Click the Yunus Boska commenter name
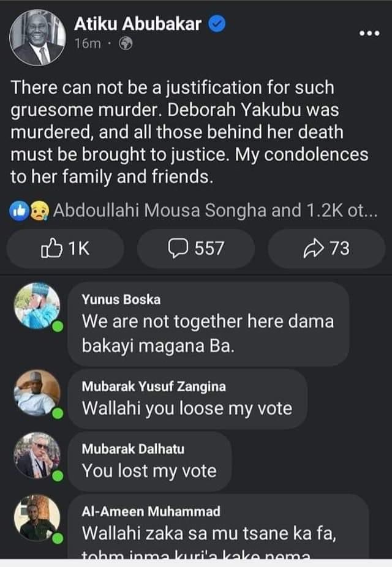Viewport: 392px width, 567px height. coord(121,299)
